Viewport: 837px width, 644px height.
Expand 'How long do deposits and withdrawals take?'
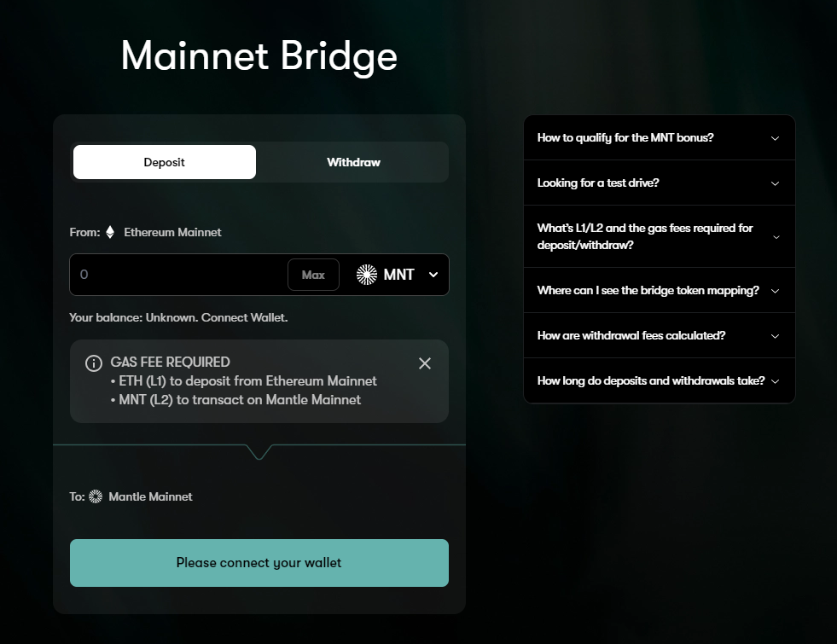pos(651,381)
